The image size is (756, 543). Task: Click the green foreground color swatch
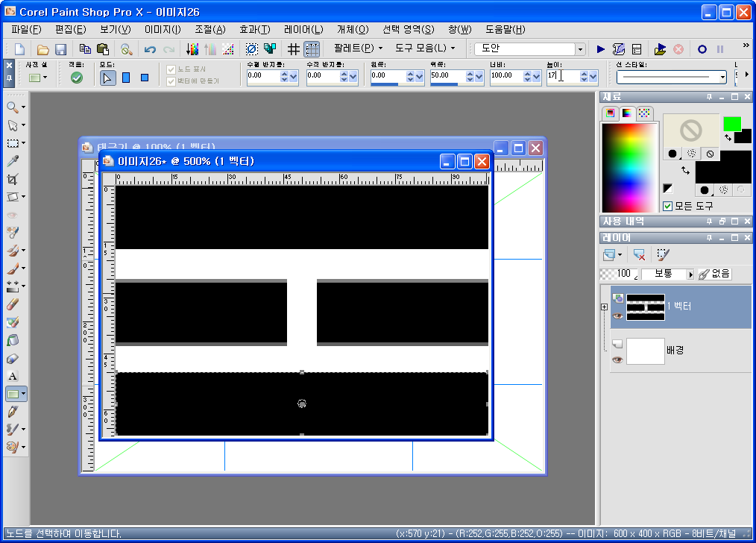[732, 124]
